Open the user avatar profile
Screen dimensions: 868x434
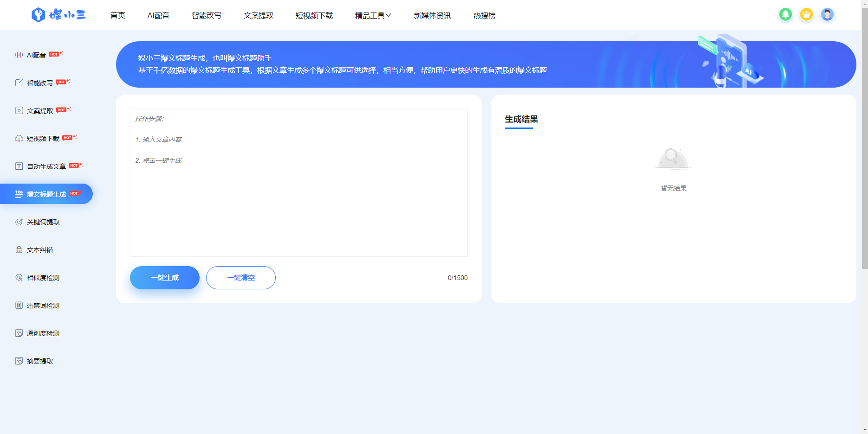point(827,15)
